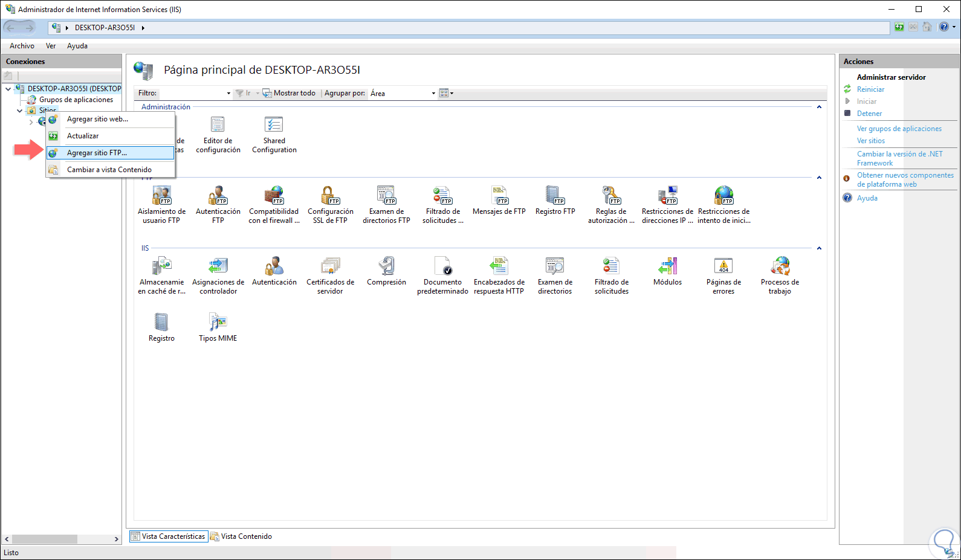Open the view mode dropdown button

[446, 93]
